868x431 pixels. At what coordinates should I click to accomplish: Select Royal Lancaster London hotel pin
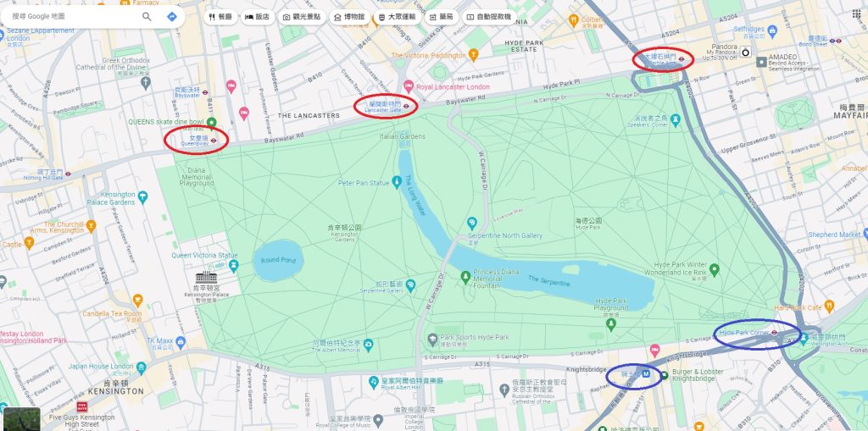click(x=409, y=86)
